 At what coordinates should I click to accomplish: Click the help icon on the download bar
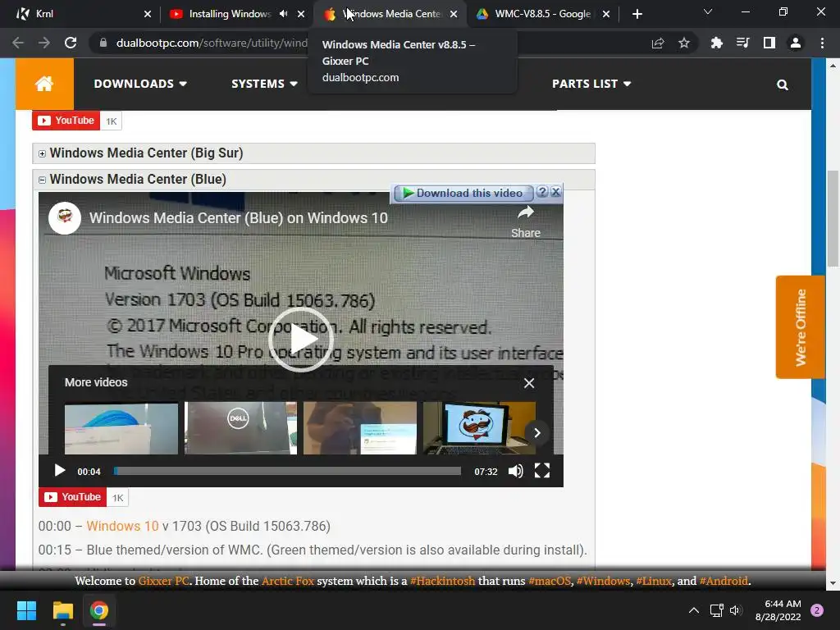coord(543,192)
